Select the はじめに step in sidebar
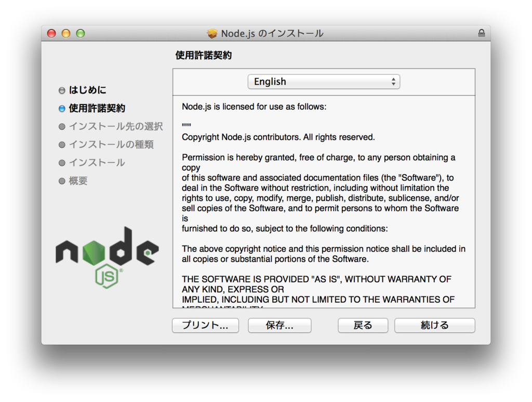This screenshot has height=402, width=532. pos(87,90)
